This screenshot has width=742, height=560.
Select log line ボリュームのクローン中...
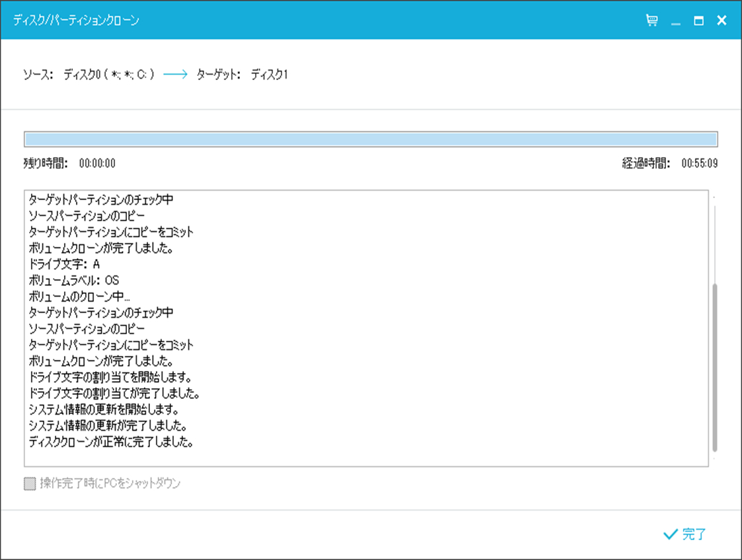pyautogui.click(x=79, y=297)
